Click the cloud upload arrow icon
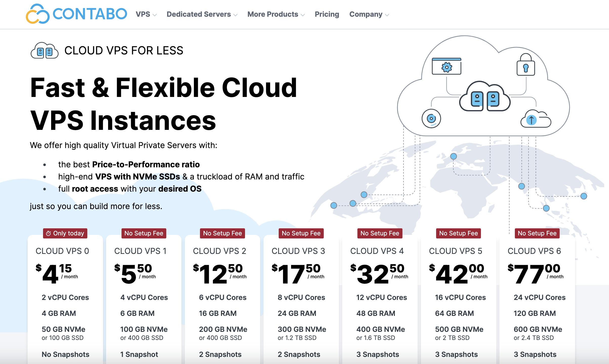 coord(536,119)
